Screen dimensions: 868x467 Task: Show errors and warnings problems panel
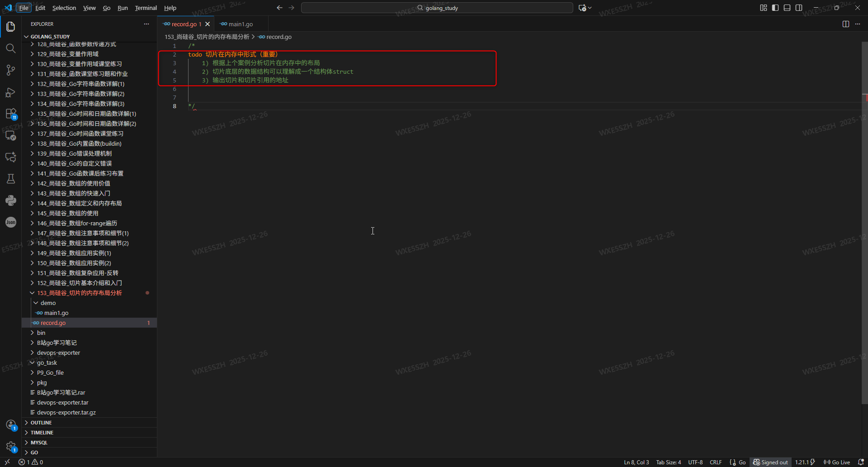pyautogui.click(x=31, y=462)
